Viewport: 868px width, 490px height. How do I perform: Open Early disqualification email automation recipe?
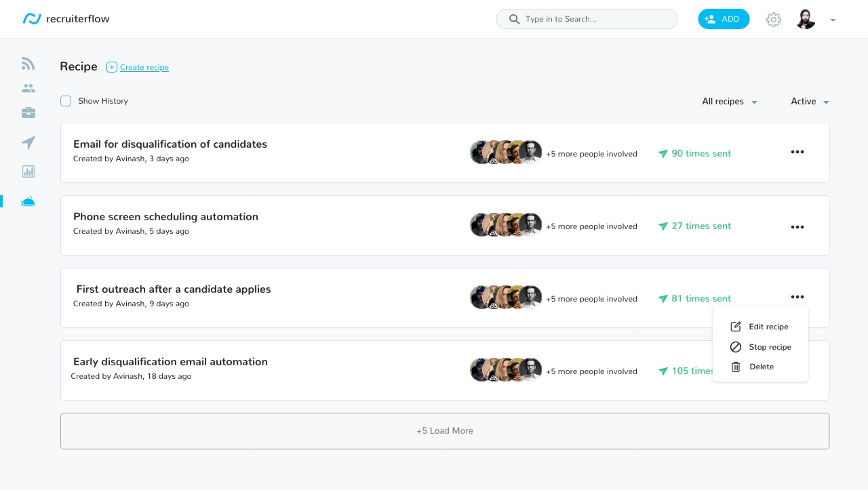click(170, 362)
